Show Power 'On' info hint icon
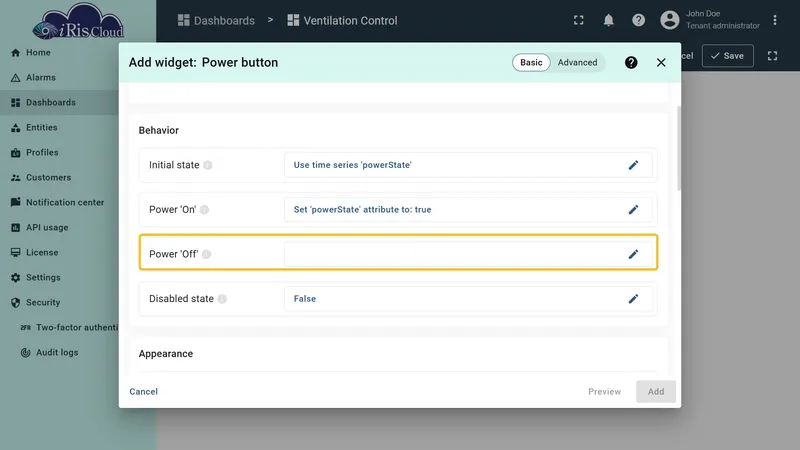Screen dimensions: 800x450 (x=204, y=210)
